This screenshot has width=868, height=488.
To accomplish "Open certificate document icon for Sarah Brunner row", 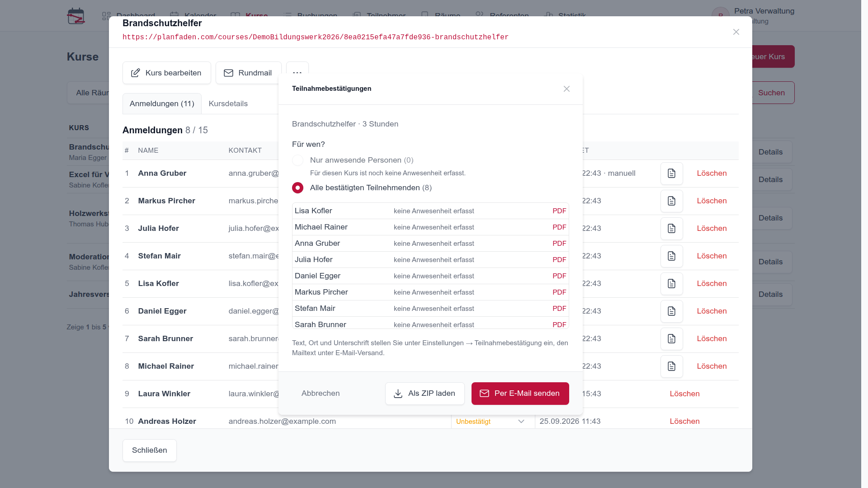I will tap(671, 339).
